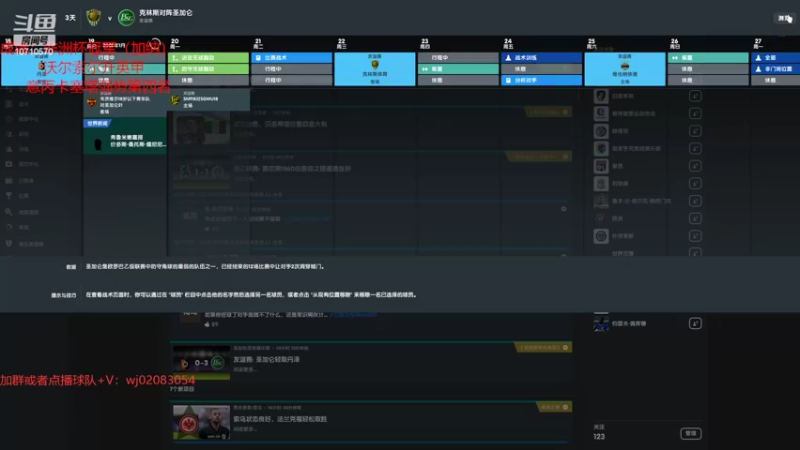Select the 战术训练 session on day 24

541,58
